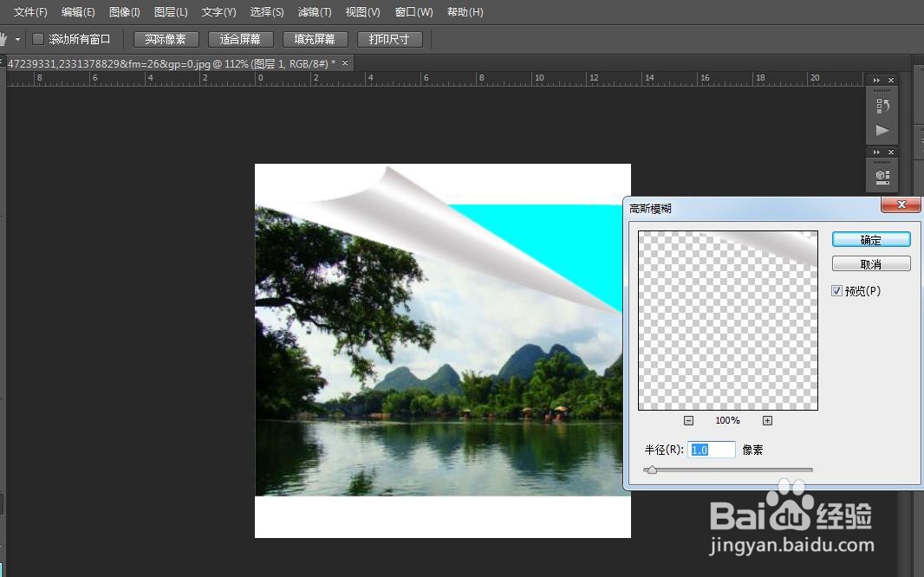Open the 文件(F) menu
Screen dimensions: 924x577
tap(30, 12)
